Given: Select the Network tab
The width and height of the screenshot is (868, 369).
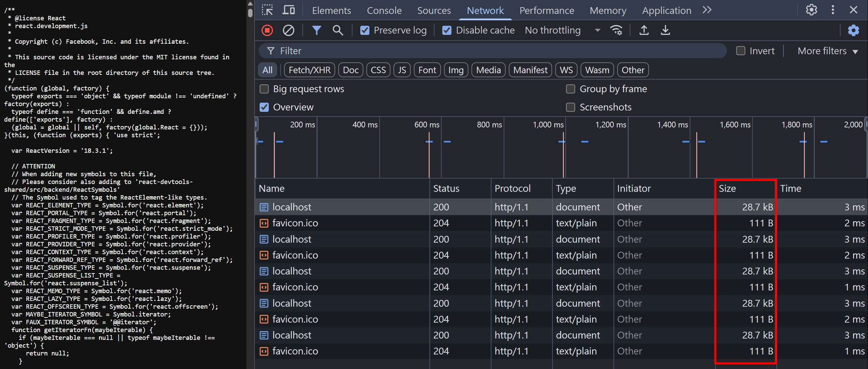Looking at the screenshot, I should (485, 11).
